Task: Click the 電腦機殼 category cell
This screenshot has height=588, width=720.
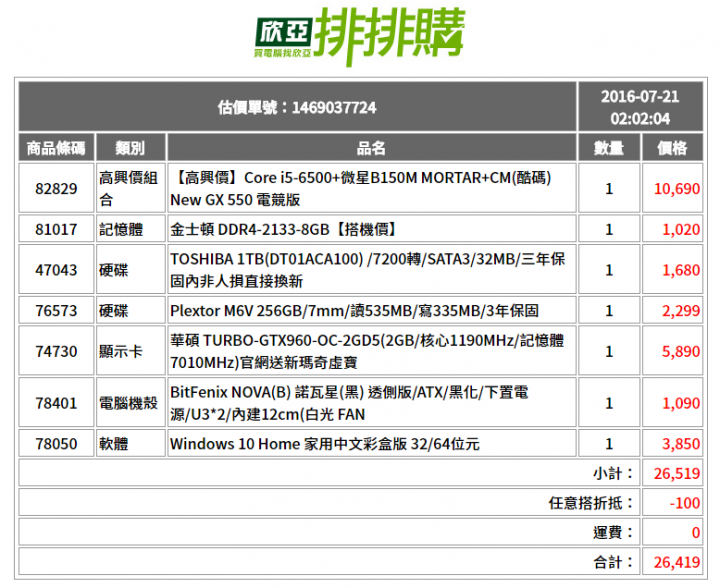Action: (129, 403)
